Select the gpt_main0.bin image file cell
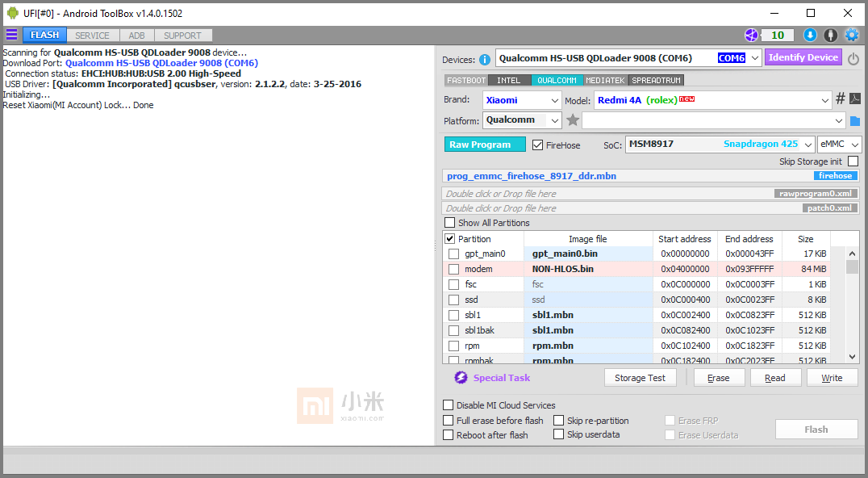 pyautogui.click(x=588, y=254)
